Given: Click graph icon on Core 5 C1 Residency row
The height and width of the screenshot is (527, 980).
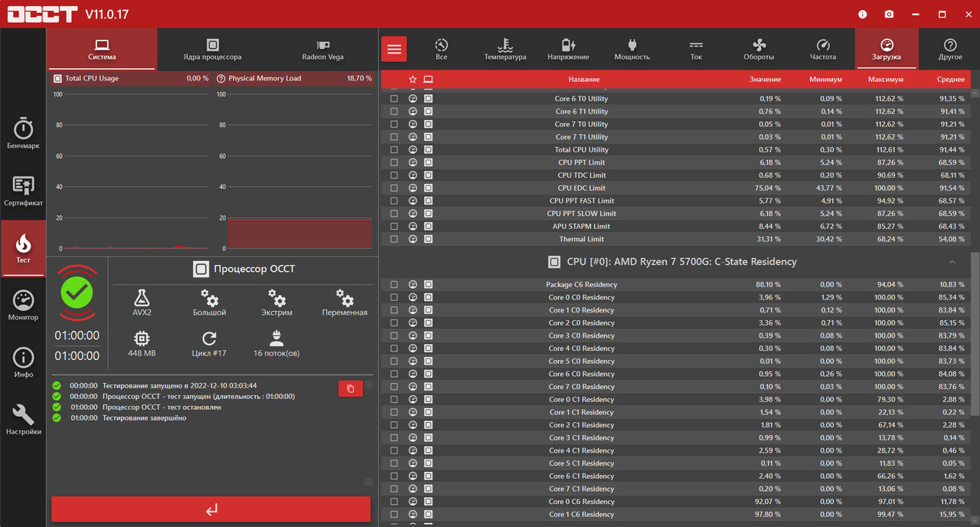Looking at the screenshot, I should pos(413,463).
